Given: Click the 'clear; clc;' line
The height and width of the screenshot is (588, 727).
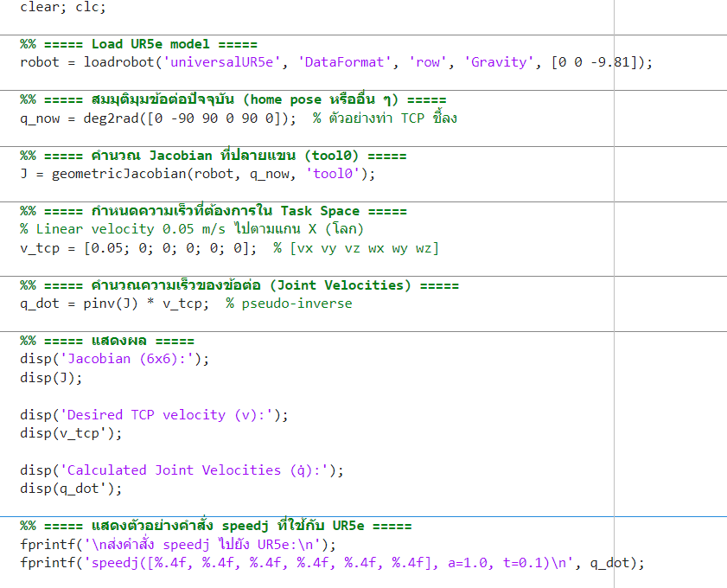Looking at the screenshot, I should point(63,7).
